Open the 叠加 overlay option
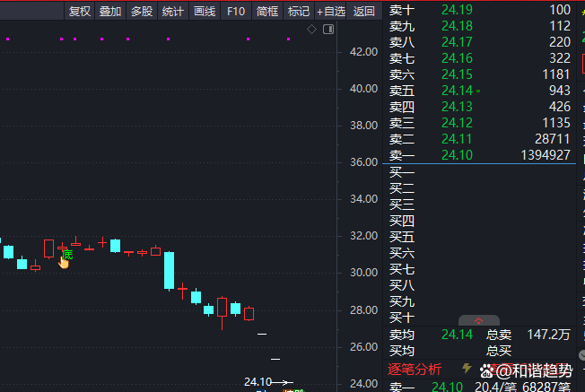This screenshot has width=585, height=392. (x=110, y=11)
